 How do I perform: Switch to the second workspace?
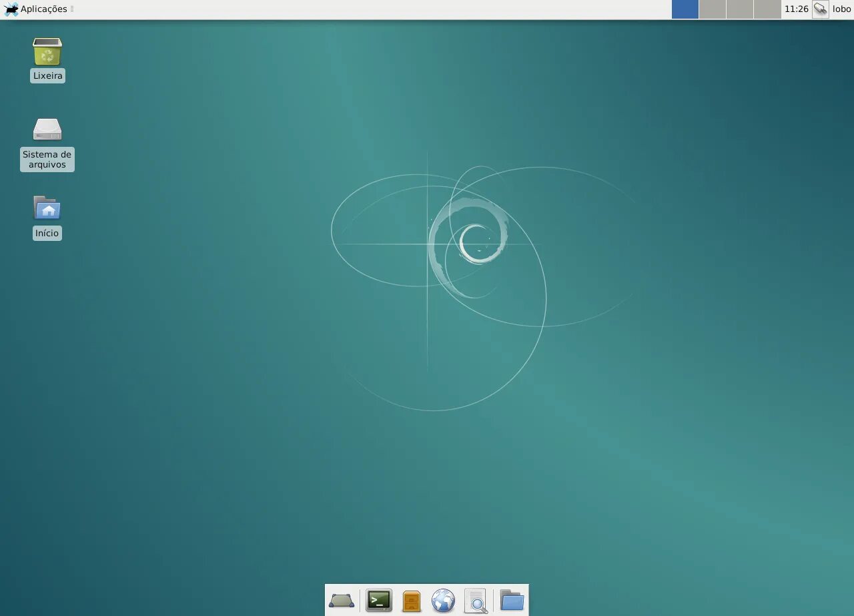tap(713, 9)
